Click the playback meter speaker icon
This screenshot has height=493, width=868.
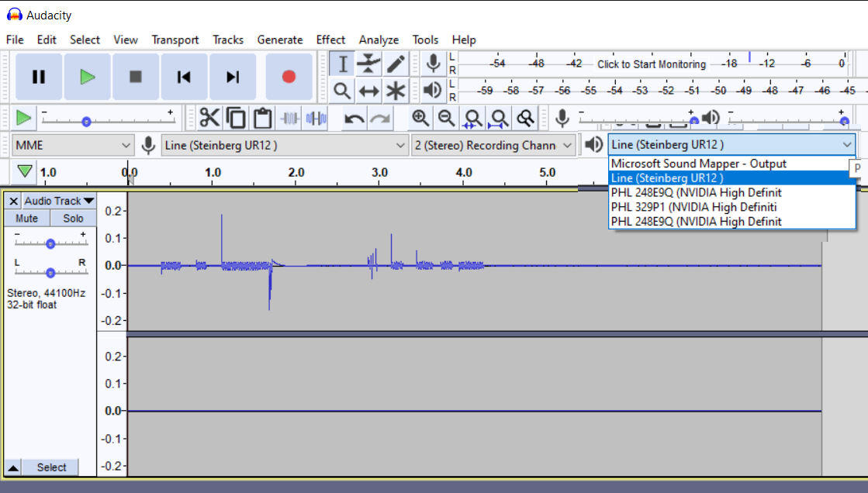[433, 90]
